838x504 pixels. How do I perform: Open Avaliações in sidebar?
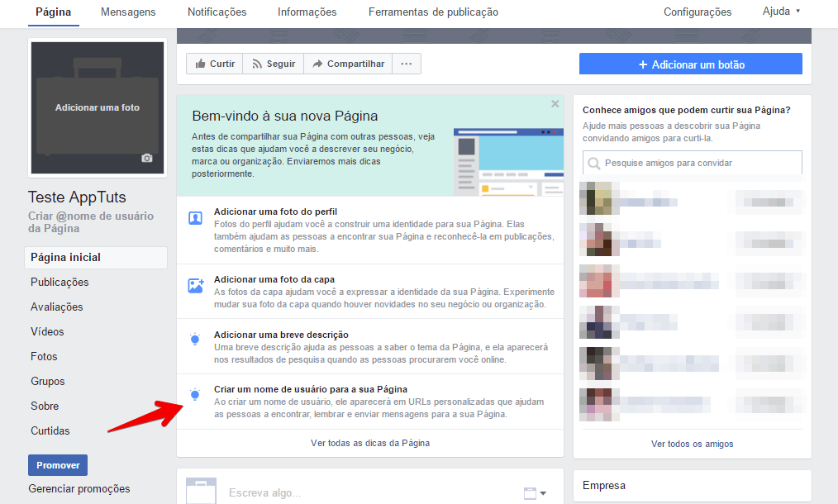(57, 307)
